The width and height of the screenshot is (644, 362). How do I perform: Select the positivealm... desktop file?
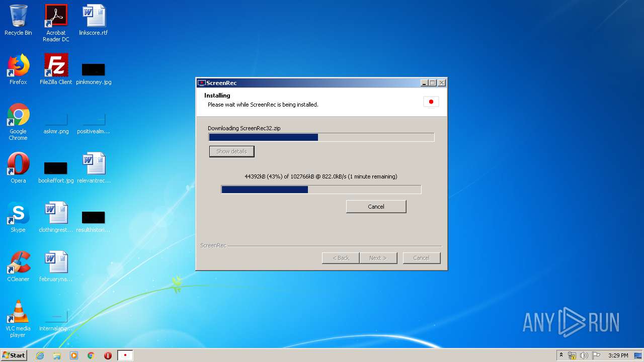[x=94, y=123]
